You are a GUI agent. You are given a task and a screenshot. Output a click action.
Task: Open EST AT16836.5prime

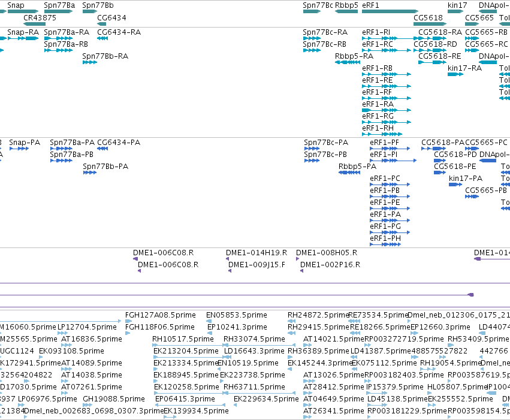pyautogui.click(x=67, y=346)
